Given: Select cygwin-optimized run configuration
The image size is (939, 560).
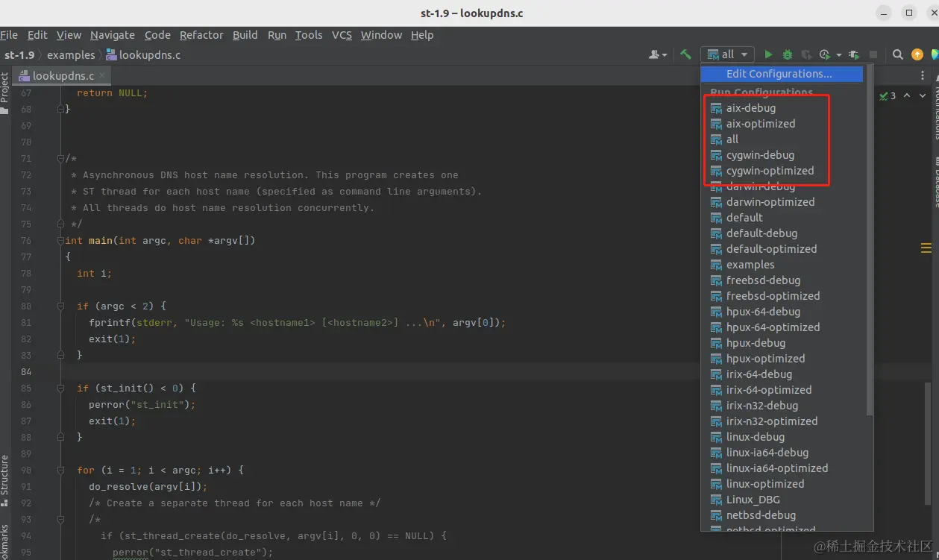Looking at the screenshot, I should tap(782, 171).
